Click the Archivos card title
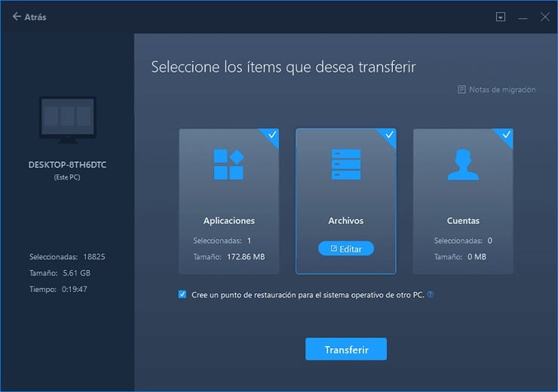This screenshot has height=392, width=558. pyautogui.click(x=346, y=221)
